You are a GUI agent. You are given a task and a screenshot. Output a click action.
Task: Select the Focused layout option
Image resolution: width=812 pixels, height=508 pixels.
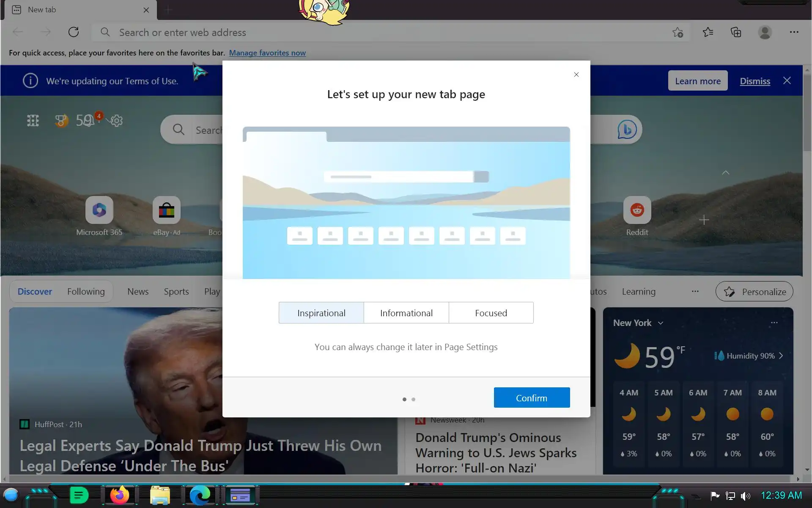click(491, 313)
